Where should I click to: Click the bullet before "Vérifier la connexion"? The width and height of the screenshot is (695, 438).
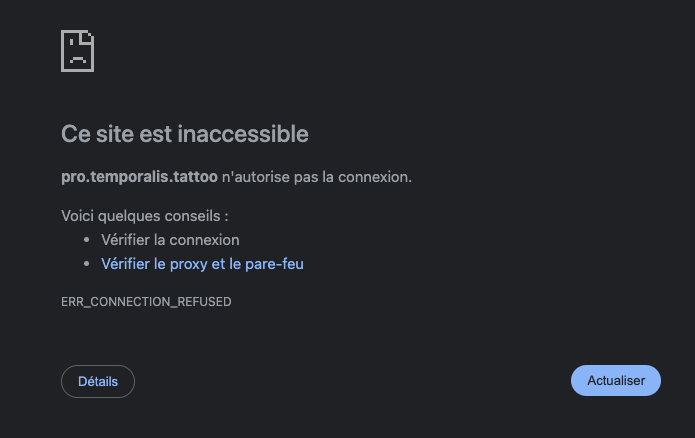point(86,240)
